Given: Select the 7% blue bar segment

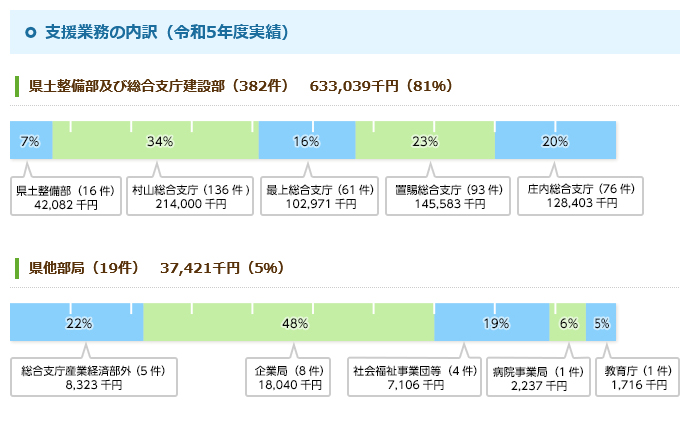Looking at the screenshot, I should tap(31, 140).
